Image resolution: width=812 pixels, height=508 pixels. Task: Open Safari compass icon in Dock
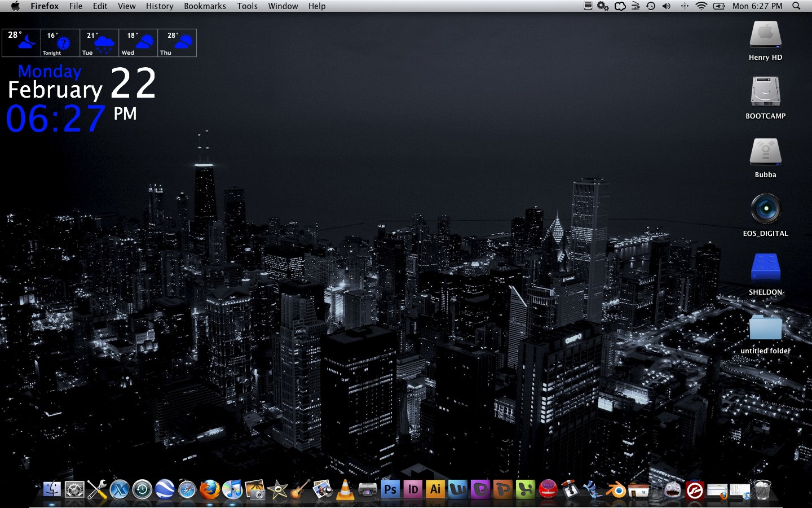pyautogui.click(x=187, y=489)
